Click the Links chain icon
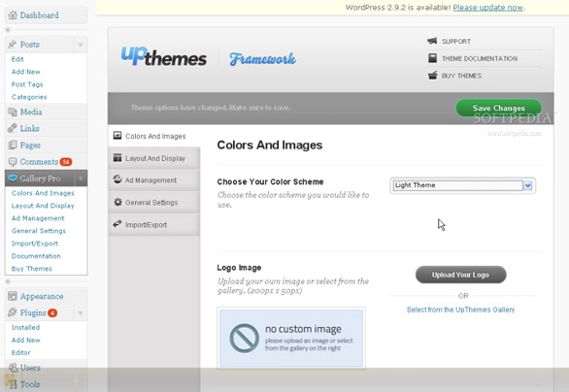This screenshot has height=392, width=569. coord(13,128)
